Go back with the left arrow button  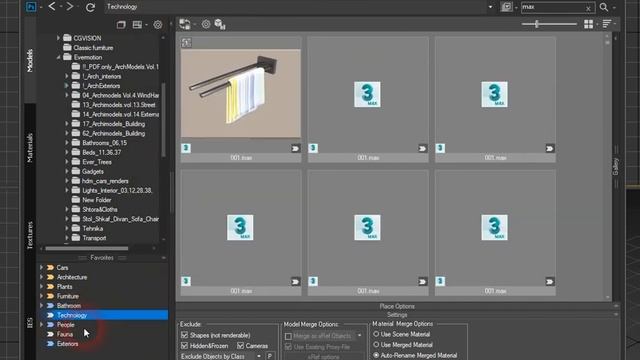pyautogui.click(x=52, y=7)
